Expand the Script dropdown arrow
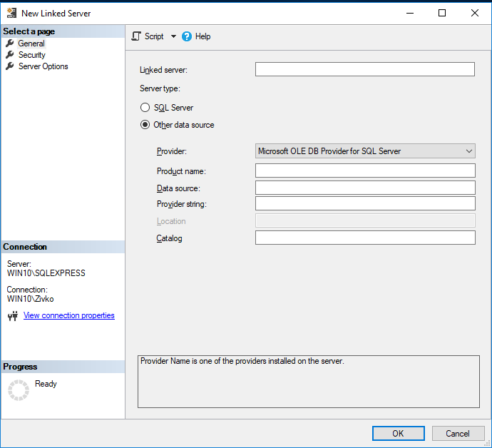Image resolution: width=492 pixels, height=448 pixels. coord(173,36)
